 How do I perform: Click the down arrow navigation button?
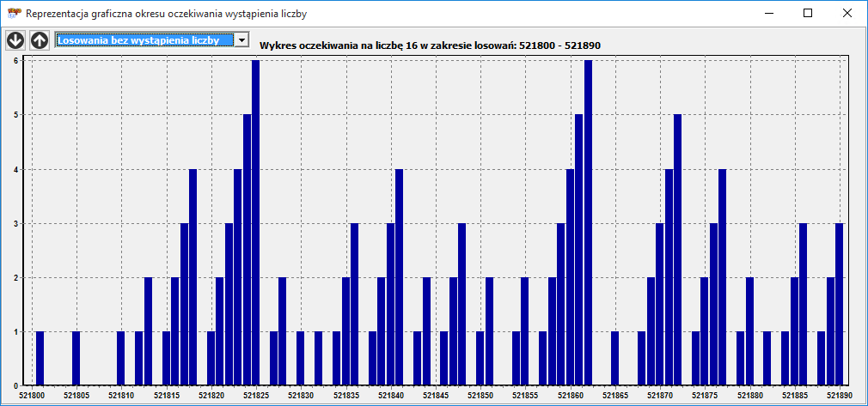coord(15,39)
